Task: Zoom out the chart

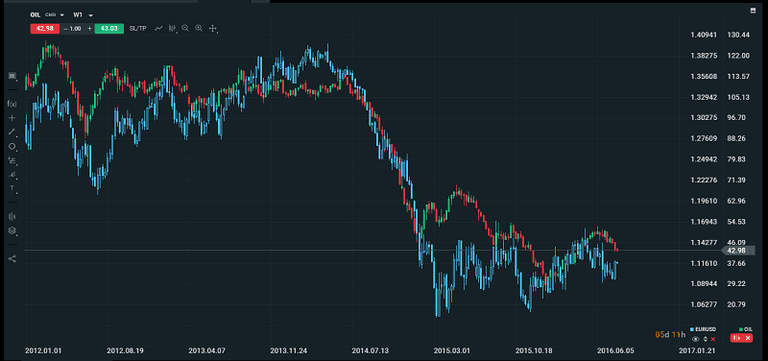Action: [x=185, y=28]
